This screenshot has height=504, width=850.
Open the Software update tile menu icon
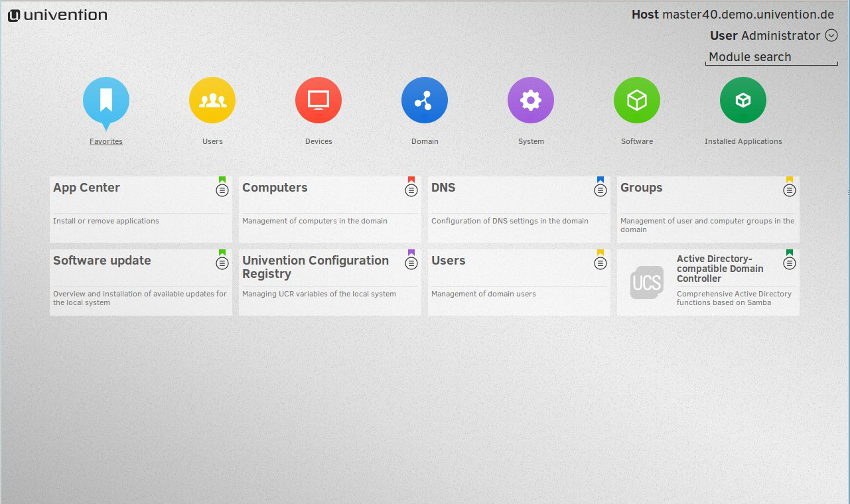tap(222, 263)
